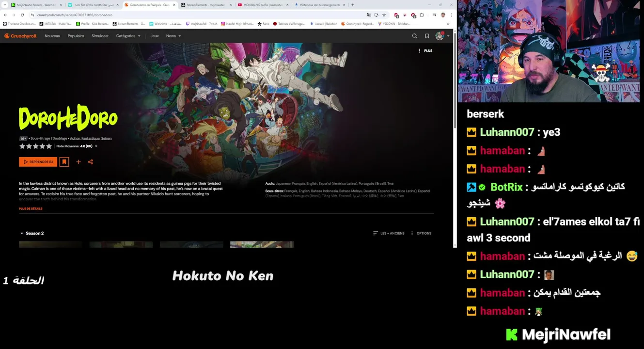
Task: Open the PLUS three-dot menu
Action: tap(425, 50)
